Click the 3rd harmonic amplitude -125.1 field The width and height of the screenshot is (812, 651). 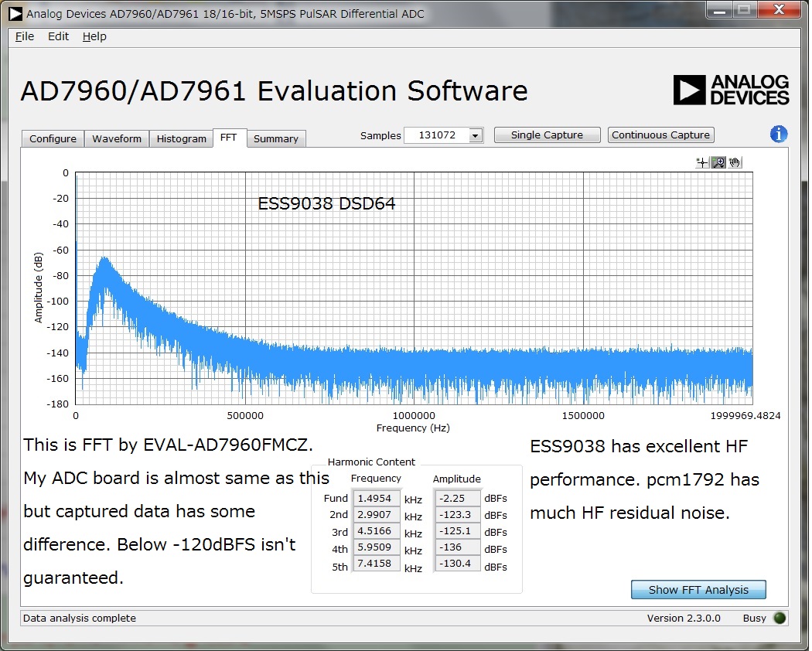click(x=458, y=531)
